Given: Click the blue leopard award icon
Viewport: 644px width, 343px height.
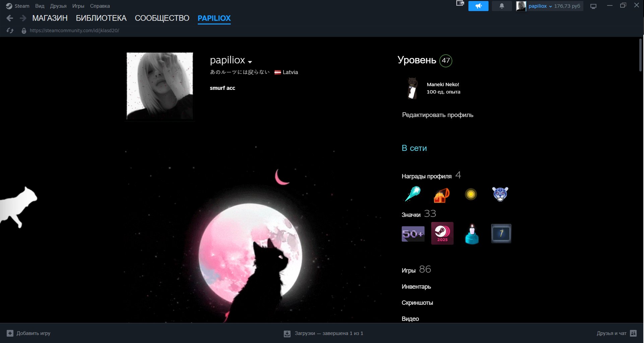Looking at the screenshot, I should pyautogui.click(x=500, y=194).
